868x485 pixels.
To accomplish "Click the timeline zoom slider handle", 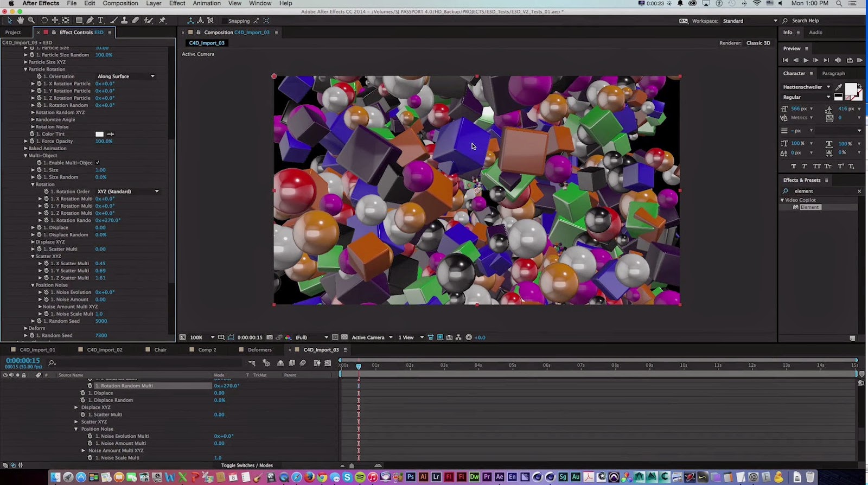I will pyautogui.click(x=352, y=465).
